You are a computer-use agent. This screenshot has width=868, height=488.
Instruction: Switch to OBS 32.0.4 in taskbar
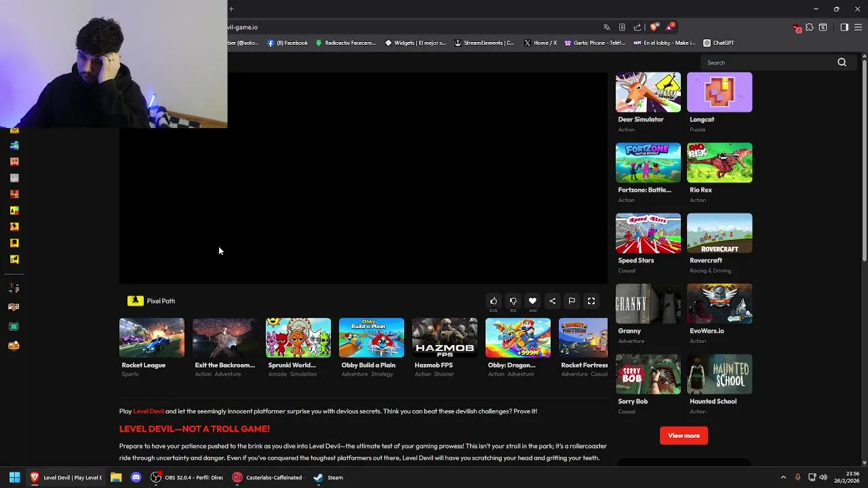(186, 477)
